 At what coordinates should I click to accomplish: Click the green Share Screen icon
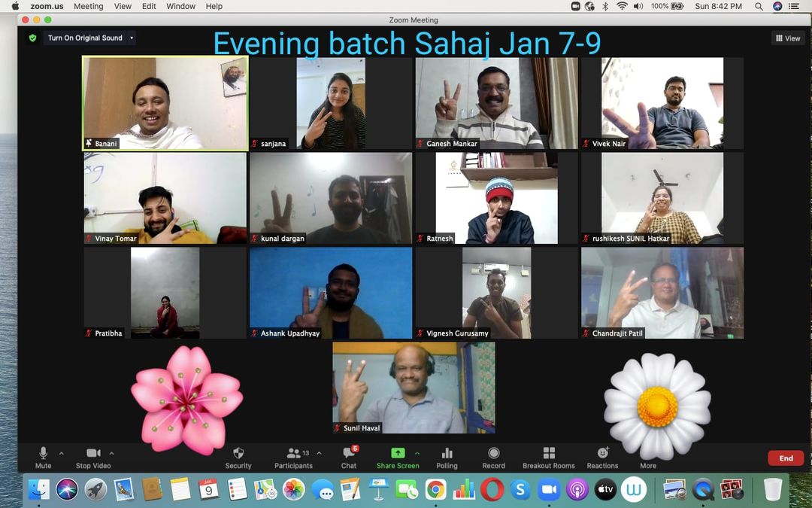point(398,453)
